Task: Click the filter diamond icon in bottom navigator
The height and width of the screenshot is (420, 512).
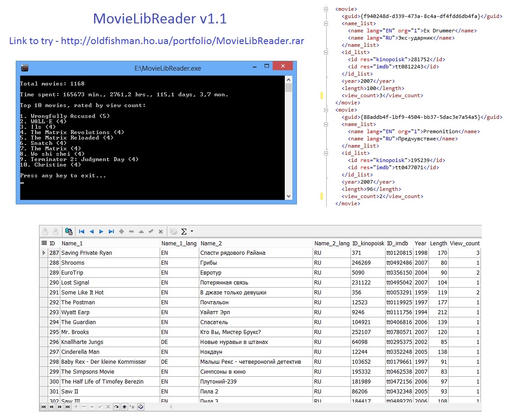Action: [x=140, y=407]
